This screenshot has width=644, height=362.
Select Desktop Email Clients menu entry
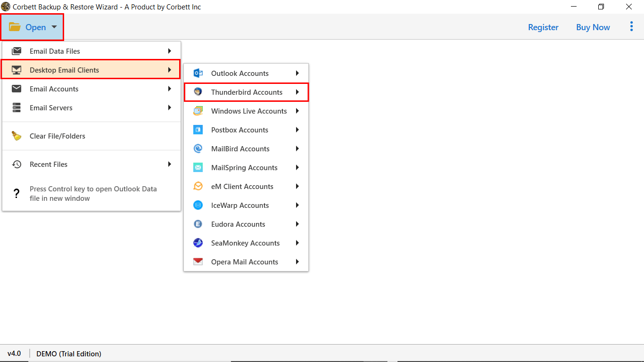(91, 69)
